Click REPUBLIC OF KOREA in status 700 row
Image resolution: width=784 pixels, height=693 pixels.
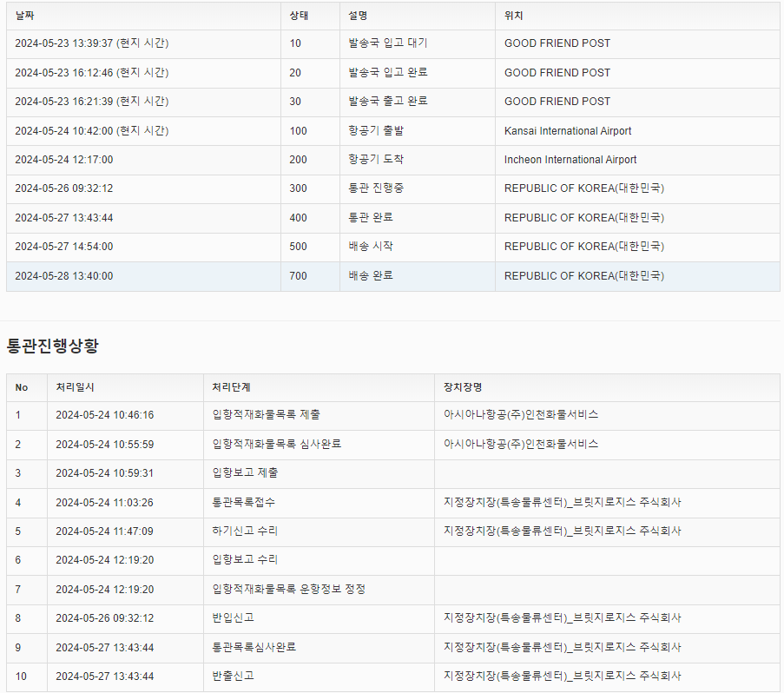click(x=584, y=276)
